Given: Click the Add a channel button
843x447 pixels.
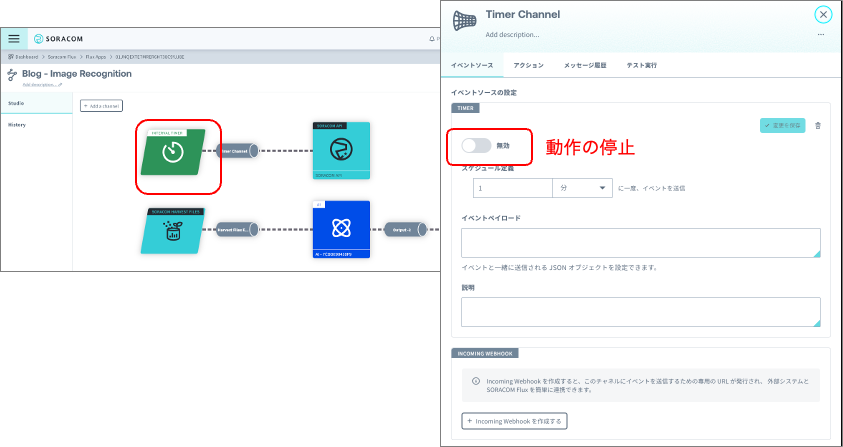Looking at the screenshot, I should [x=102, y=106].
